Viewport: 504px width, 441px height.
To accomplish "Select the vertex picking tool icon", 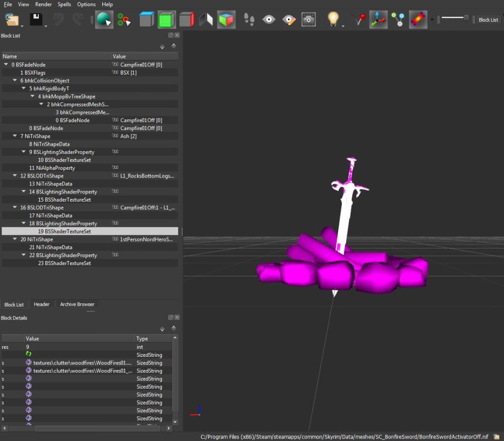I will click(124, 20).
